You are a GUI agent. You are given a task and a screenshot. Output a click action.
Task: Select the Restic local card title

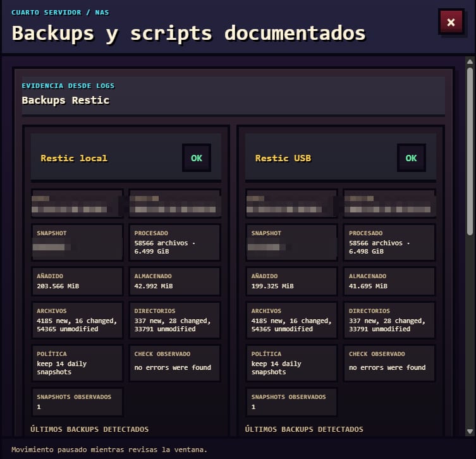[x=74, y=158]
